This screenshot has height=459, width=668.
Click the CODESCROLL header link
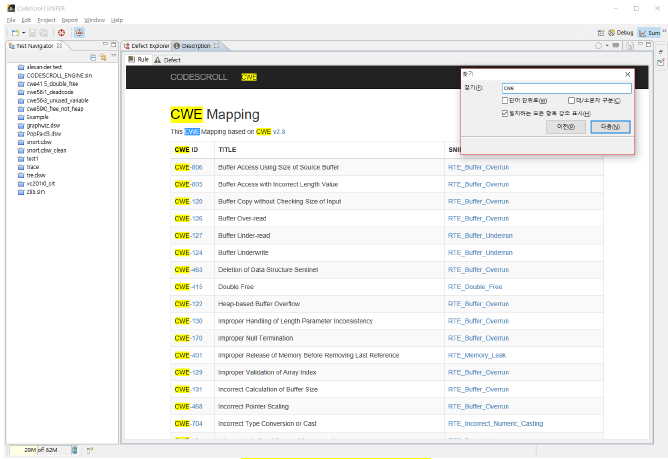[x=199, y=77]
